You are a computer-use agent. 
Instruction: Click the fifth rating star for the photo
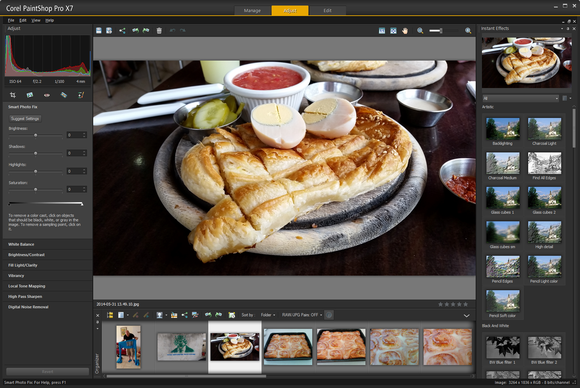tap(466, 304)
